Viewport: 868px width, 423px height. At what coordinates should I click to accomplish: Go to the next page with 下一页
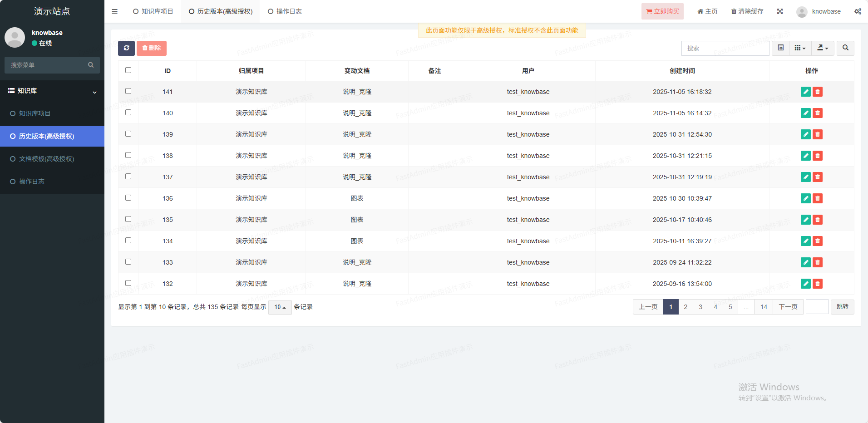point(788,307)
